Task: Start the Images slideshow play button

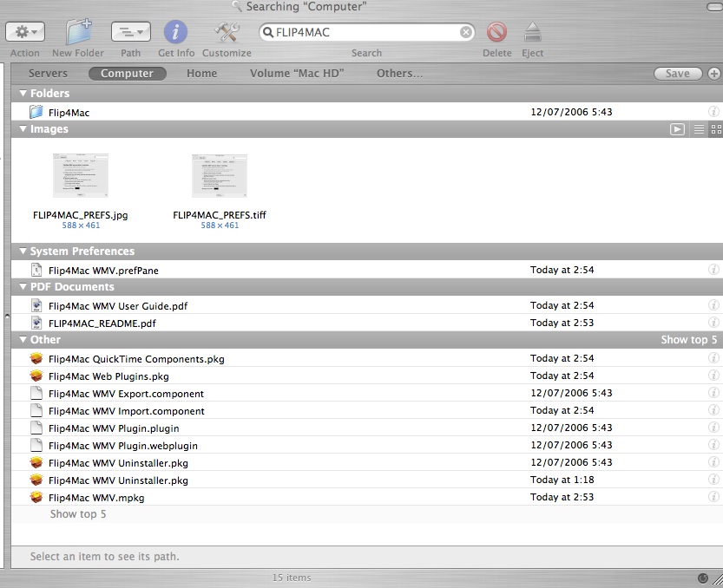Action: click(677, 129)
